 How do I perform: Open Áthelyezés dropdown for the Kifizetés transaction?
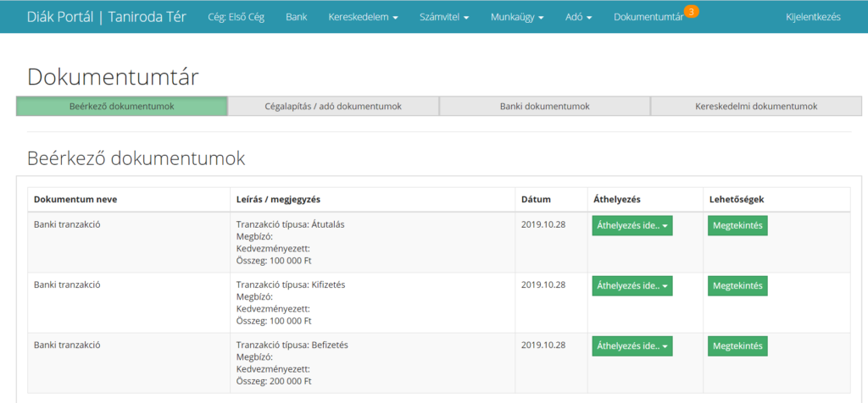632,286
